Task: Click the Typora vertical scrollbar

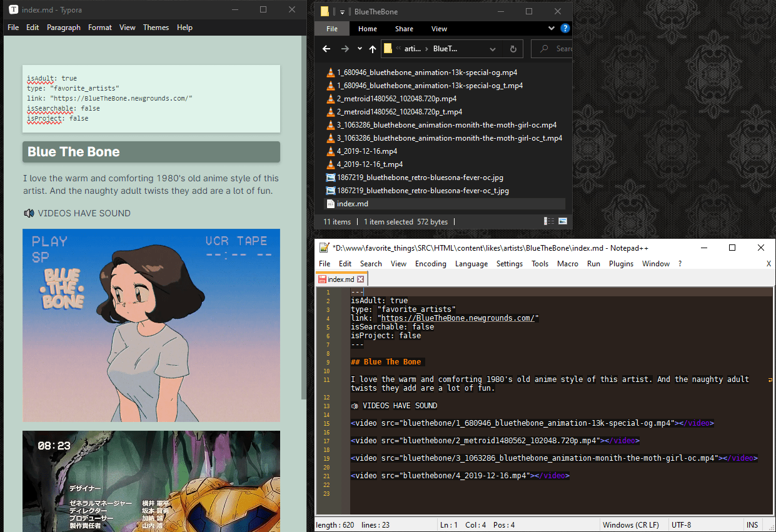Action: tap(305, 219)
